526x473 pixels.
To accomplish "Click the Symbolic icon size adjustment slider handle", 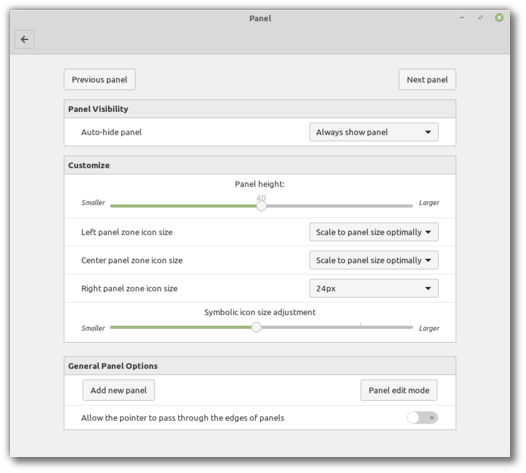I will [256, 327].
